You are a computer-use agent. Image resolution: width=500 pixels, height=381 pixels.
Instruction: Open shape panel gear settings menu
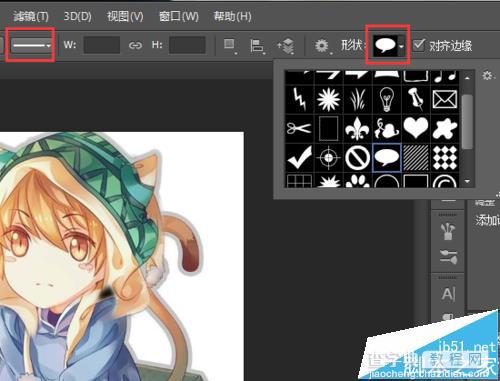pyautogui.click(x=488, y=76)
